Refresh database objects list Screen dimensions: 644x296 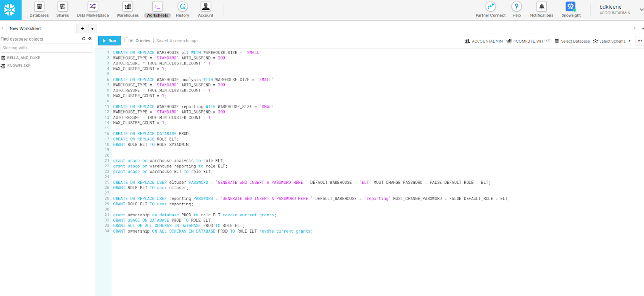click(84, 39)
